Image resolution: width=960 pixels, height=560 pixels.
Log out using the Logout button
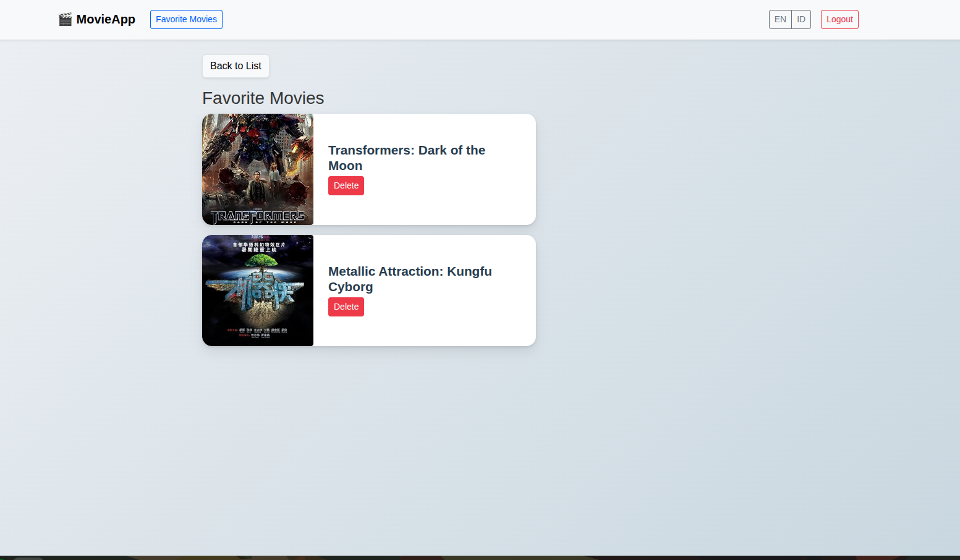(x=839, y=19)
